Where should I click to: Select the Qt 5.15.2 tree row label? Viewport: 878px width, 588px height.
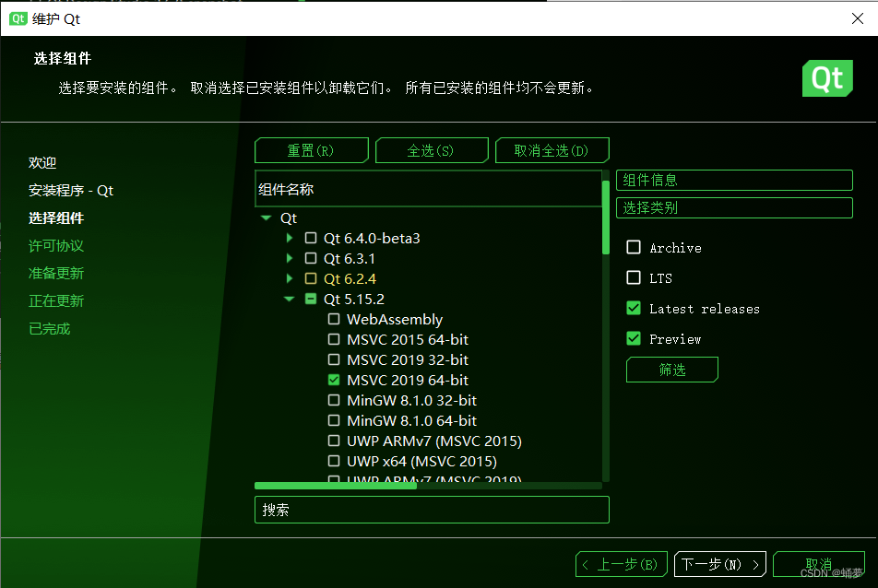354,299
